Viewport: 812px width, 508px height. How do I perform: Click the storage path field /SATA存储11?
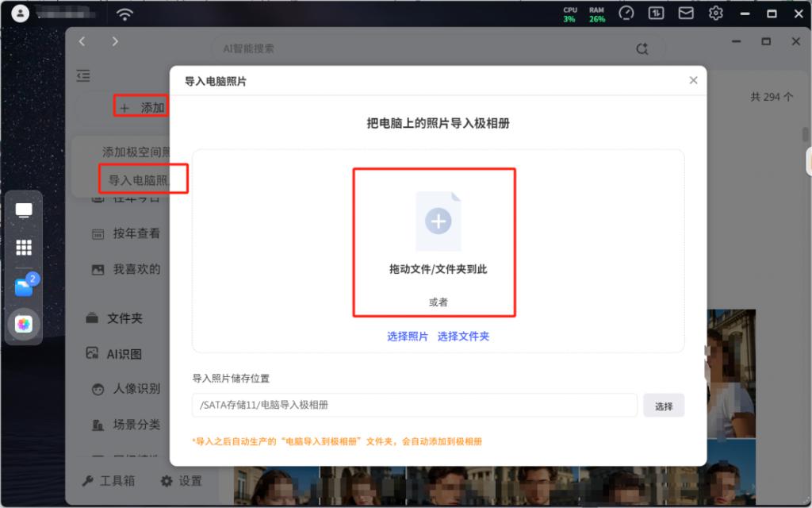point(414,405)
